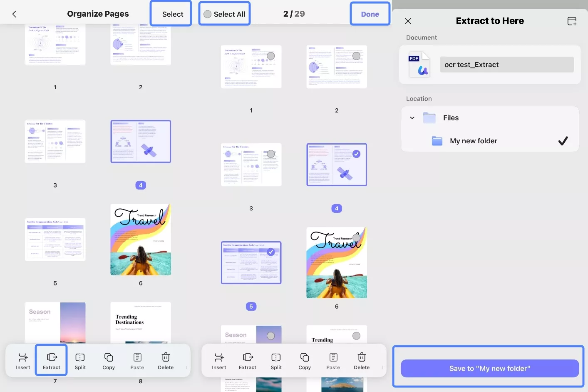
Task: Select the Extract tool in the left toolbar
Action: [51, 360]
